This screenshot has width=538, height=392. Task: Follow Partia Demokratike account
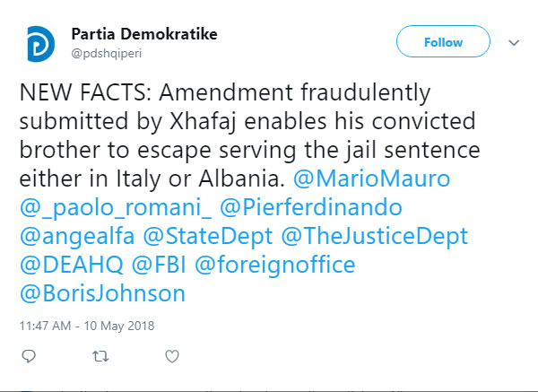[443, 42]
